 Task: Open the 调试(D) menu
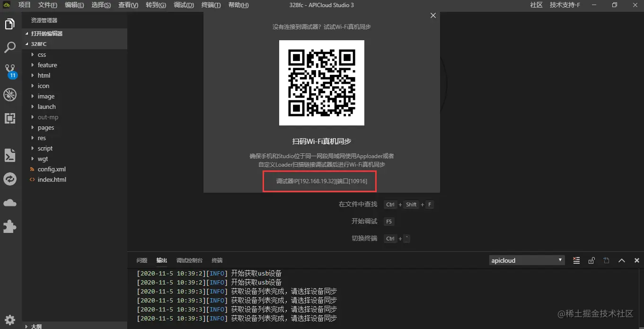[184, 5]
